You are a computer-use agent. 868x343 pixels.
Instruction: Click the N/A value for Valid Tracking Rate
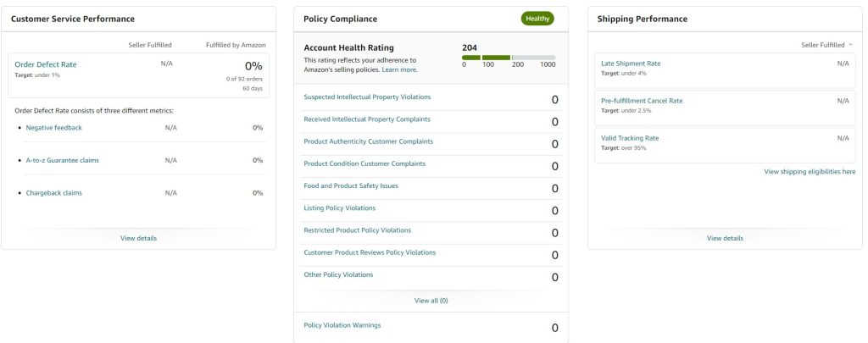tap(843, 138)
